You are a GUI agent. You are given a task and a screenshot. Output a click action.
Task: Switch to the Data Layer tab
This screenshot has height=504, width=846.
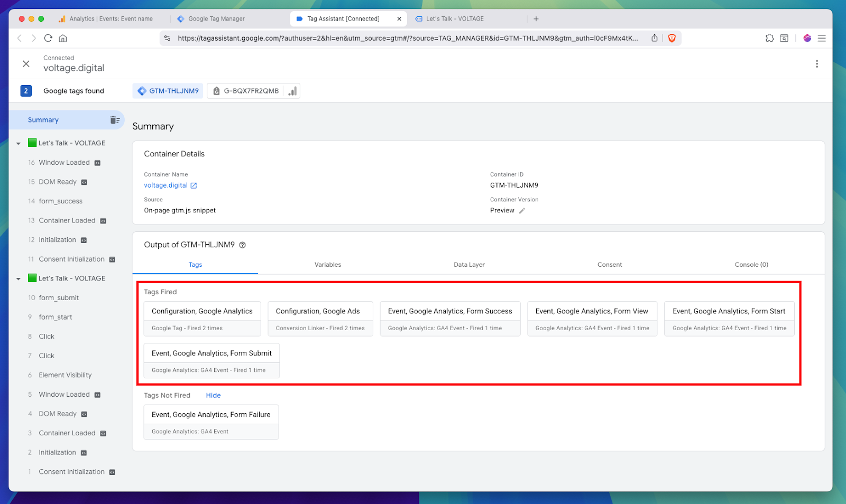469,265
